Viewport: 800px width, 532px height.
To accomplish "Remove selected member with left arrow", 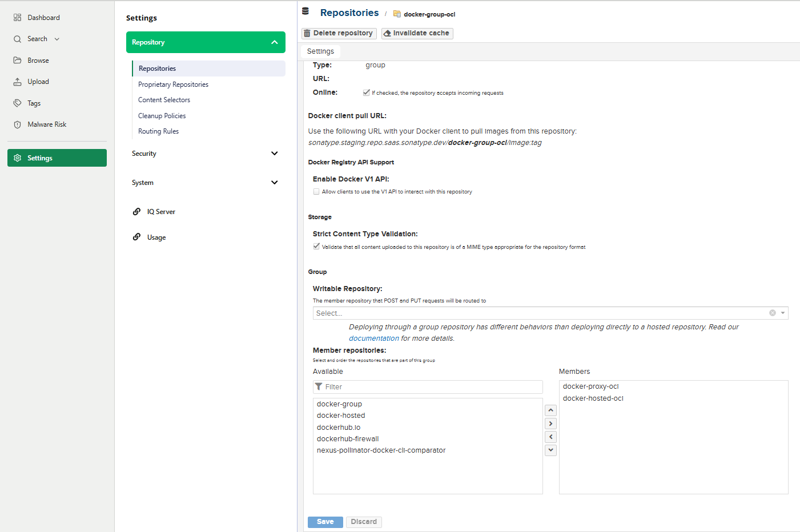I will (x=550, y=437).
